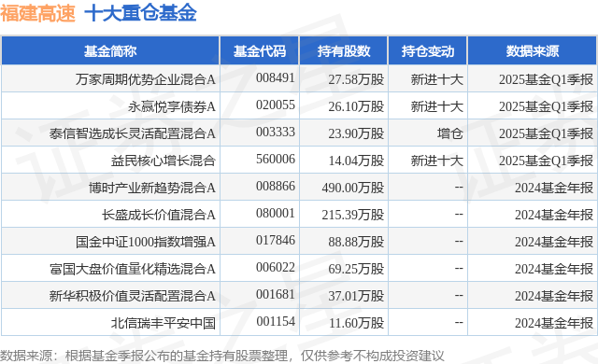Open fund 万家周期优势企业混合A
The image size is (598, 364).
click(146, 79)
